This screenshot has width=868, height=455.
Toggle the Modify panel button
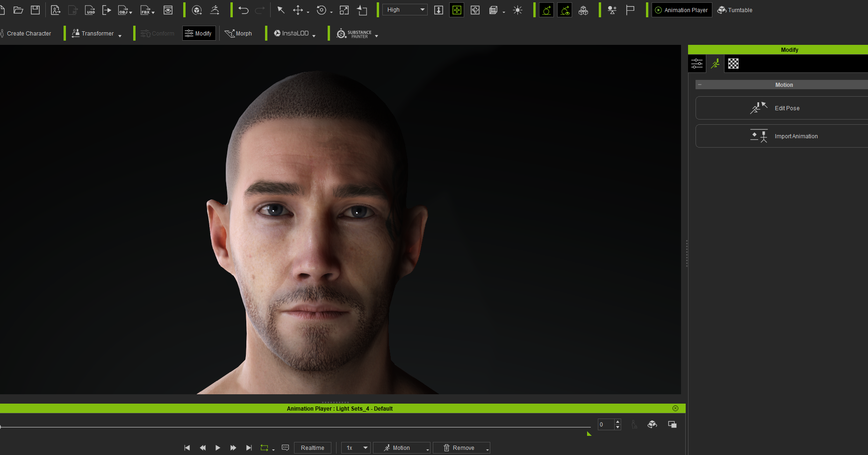point(199,33)
